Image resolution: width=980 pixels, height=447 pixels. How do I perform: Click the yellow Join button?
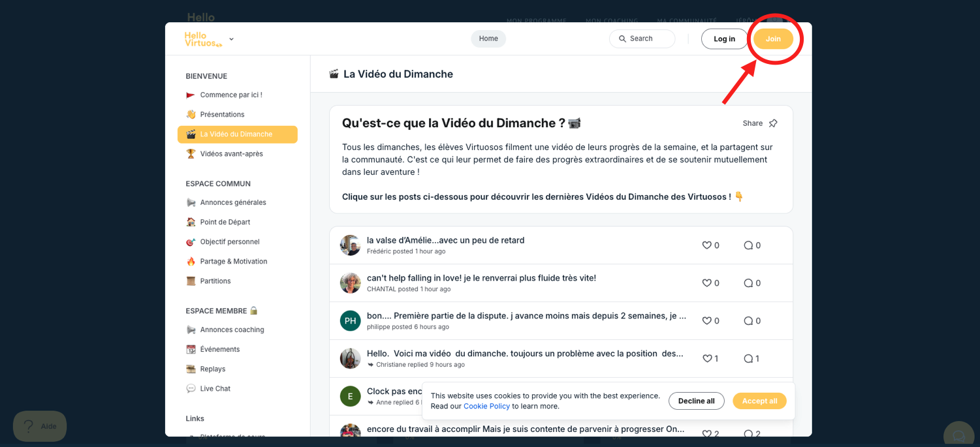(773, 39)
